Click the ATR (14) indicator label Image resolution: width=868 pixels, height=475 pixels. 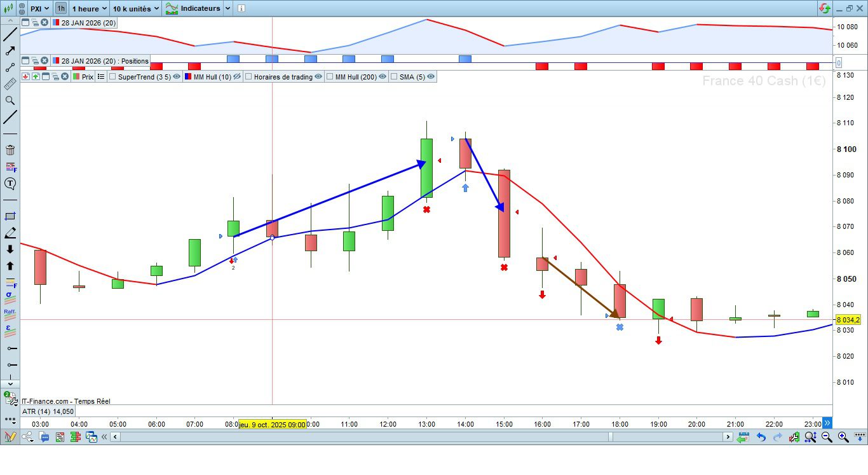[x=48, y=411]
